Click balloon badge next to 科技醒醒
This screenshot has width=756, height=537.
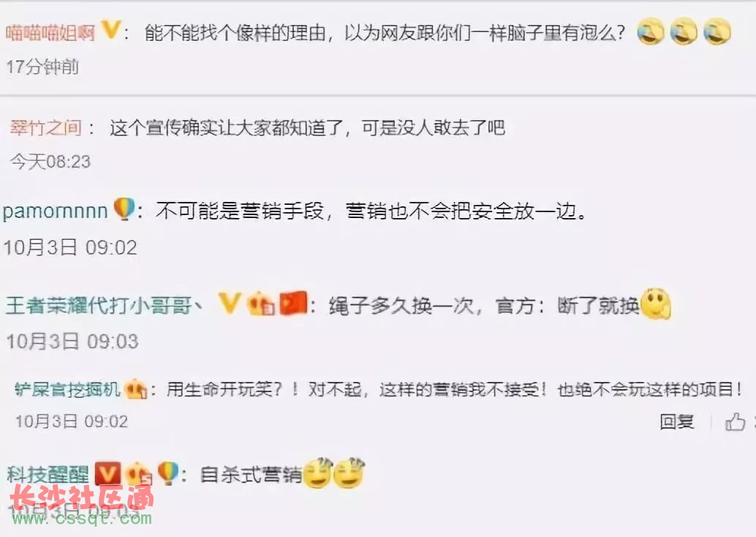click(x=168, y=473)
